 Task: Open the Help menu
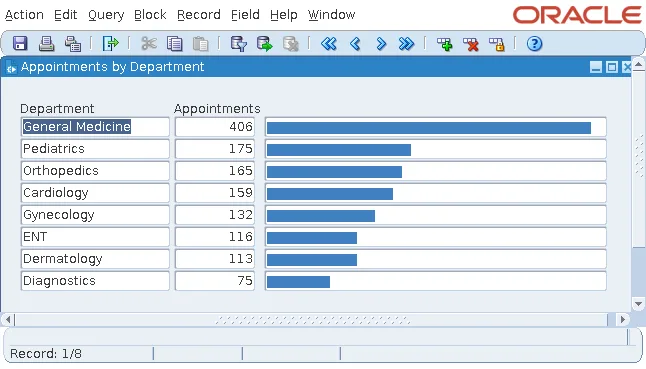[283, 15]
